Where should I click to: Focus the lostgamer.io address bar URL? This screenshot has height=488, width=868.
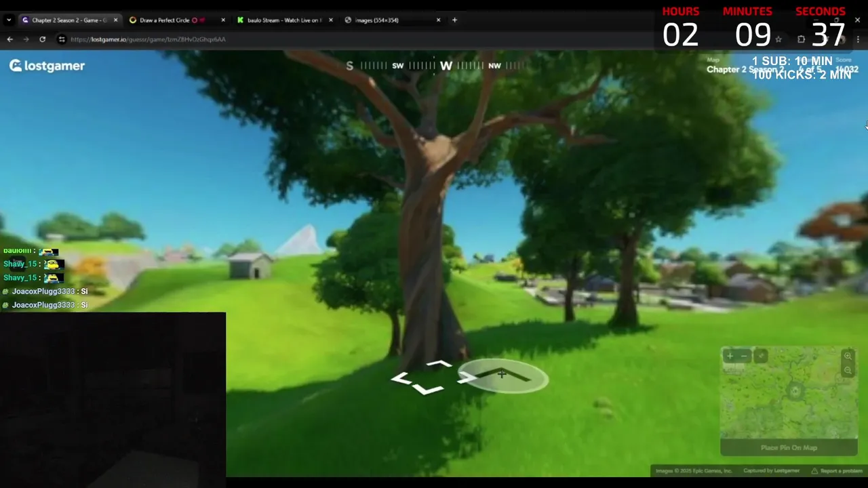tap(148, 39)
